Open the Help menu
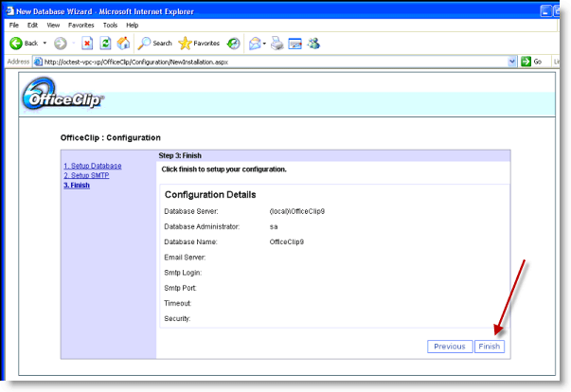 click(133, 26)
